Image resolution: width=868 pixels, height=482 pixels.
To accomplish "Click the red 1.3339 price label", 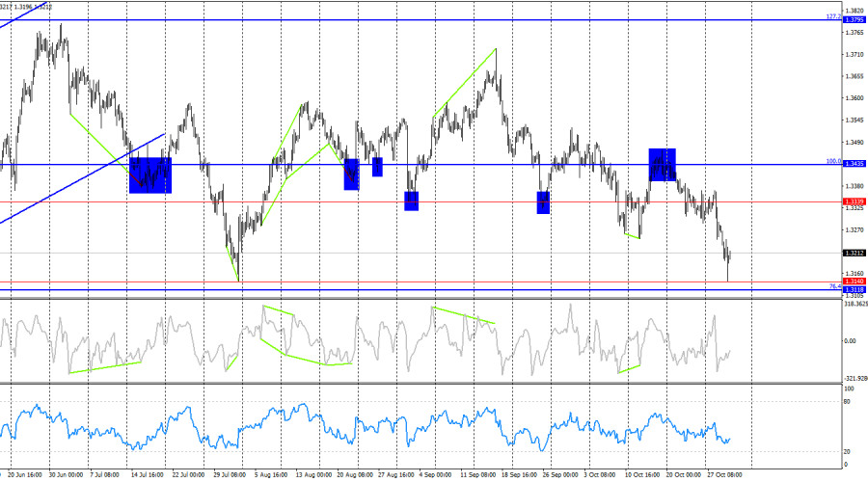I will (x=854, y=201).
